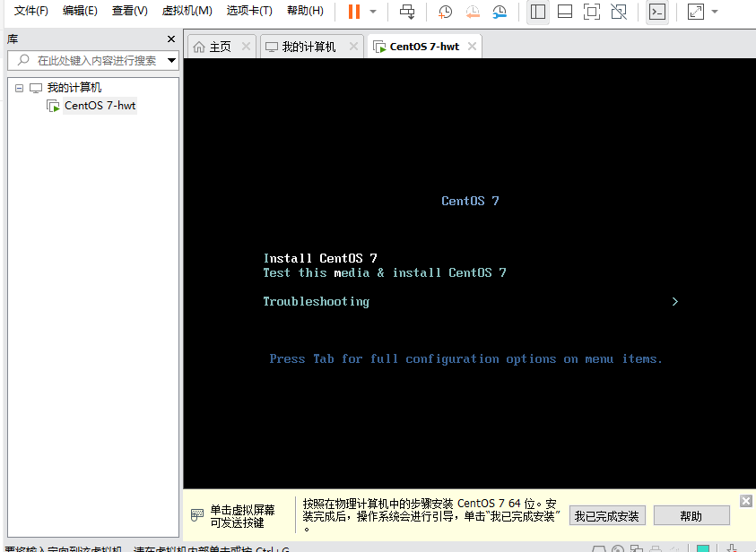Screen dimensions: 756x552
Task: Close the 主页 tab
Action: [x=246, y=47]
